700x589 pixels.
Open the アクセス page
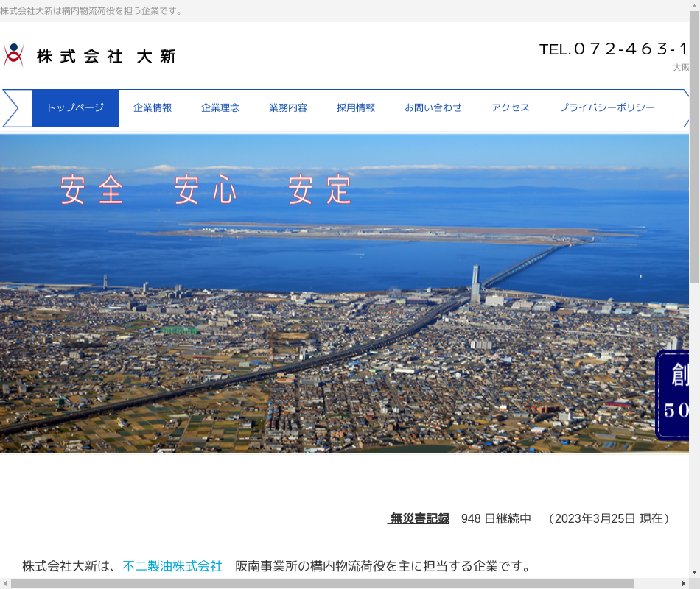pyautogui.click(x=511, y=108)
